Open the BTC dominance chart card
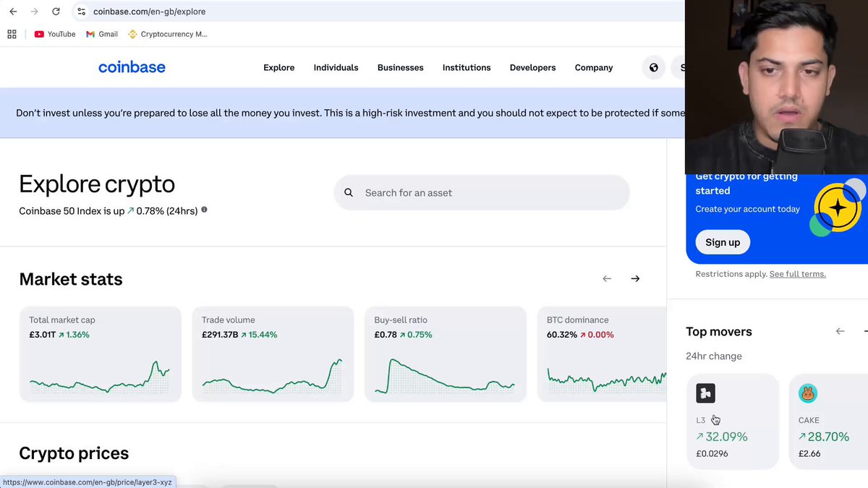This screenshot has width=868, height=488. (x=602, y=354)
